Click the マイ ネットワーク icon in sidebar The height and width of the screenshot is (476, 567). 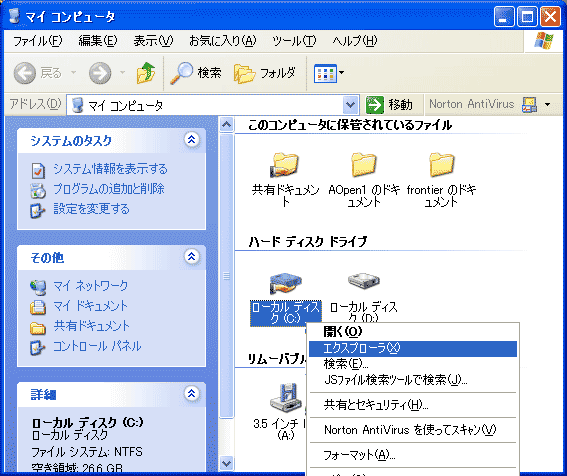coord(38,287)
